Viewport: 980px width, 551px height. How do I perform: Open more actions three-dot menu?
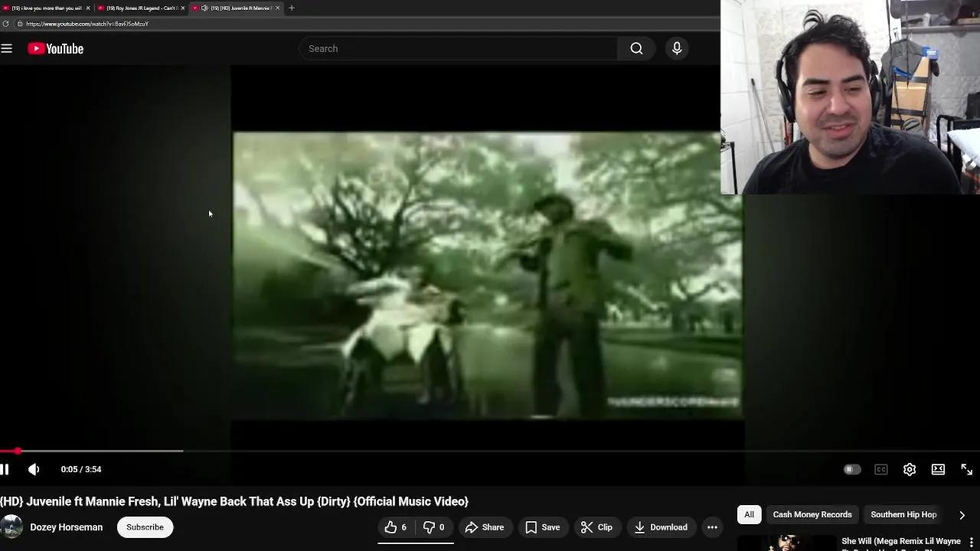tap(712, 527)
